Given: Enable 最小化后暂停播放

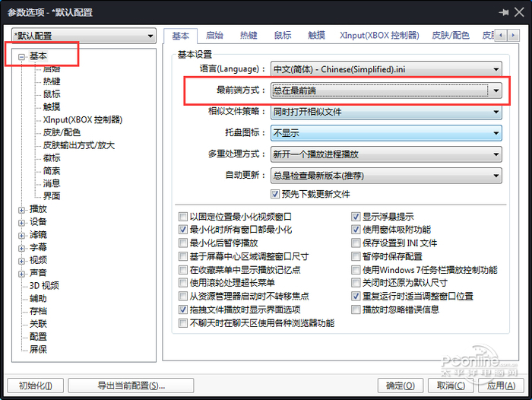Looking at the screenshot, I should [183, 243].
